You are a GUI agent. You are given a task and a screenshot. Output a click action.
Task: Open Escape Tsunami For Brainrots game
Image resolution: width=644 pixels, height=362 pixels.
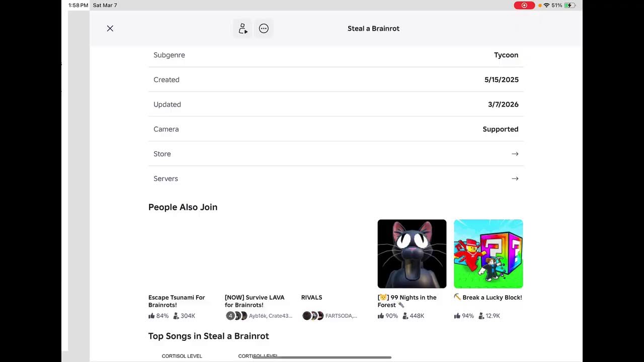point(177,301)
